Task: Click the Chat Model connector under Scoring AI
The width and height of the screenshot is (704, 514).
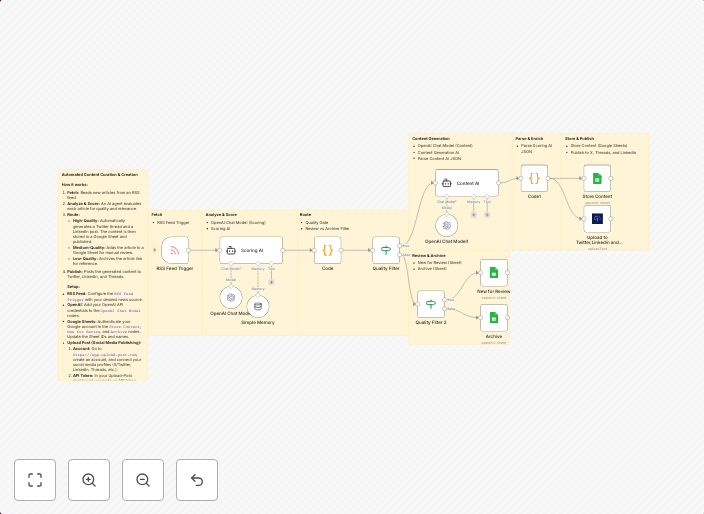Action: pos(231,264)
